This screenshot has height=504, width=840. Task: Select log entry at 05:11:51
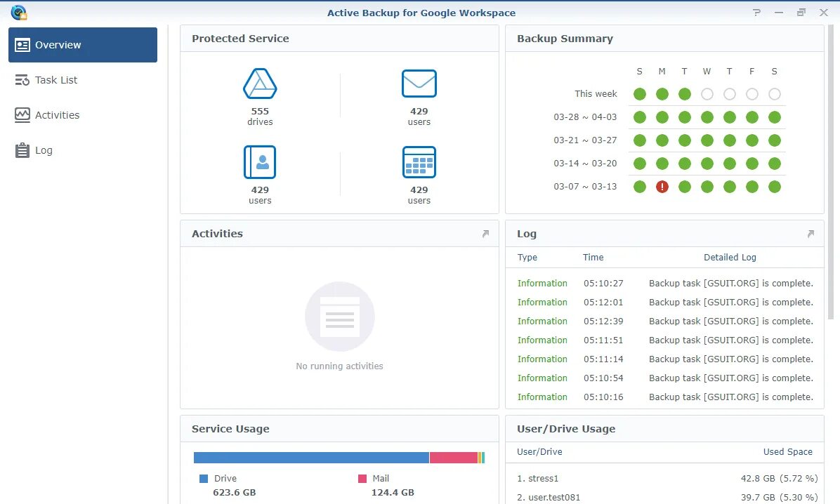[x=665, y=340]
